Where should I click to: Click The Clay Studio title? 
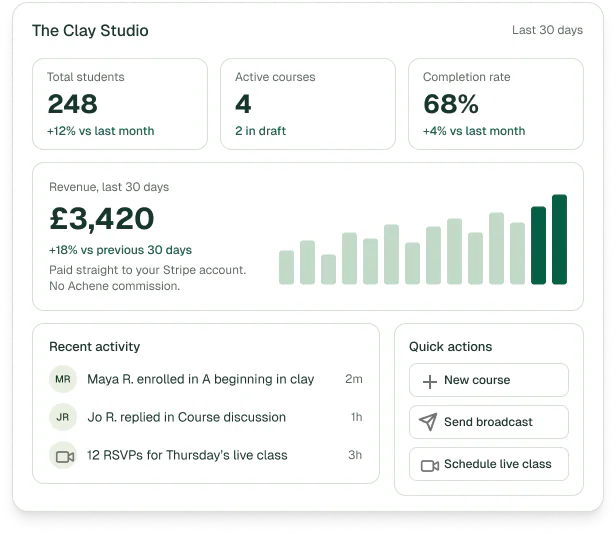pos(90,31)
